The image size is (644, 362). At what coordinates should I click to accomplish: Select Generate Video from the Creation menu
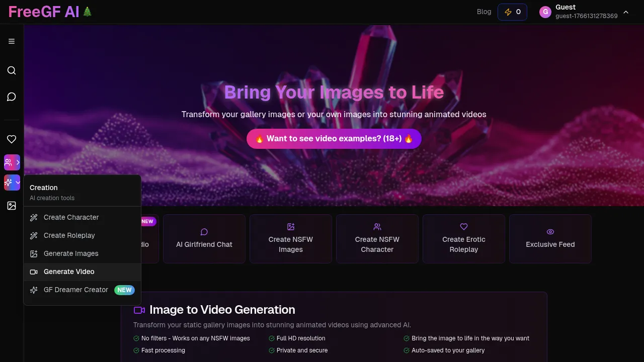[x=69, y=271]
